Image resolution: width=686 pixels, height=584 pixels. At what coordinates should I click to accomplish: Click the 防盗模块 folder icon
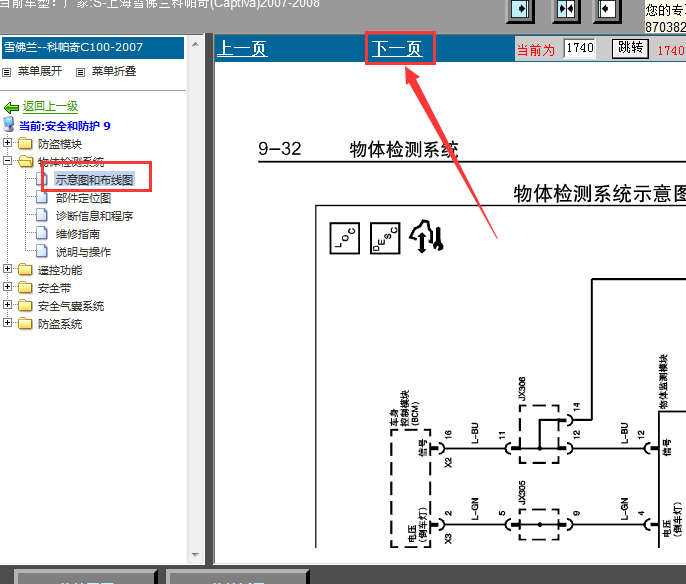25,143
